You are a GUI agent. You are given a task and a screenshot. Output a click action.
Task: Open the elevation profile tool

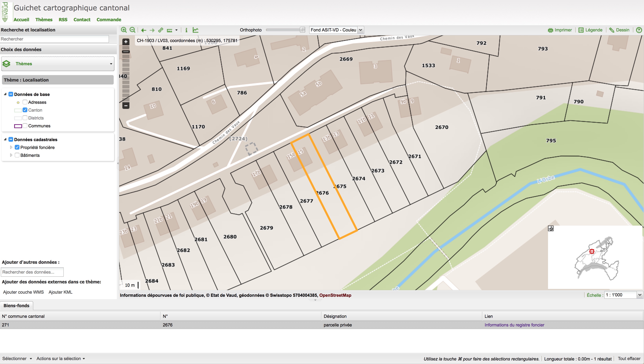(196, 30)
